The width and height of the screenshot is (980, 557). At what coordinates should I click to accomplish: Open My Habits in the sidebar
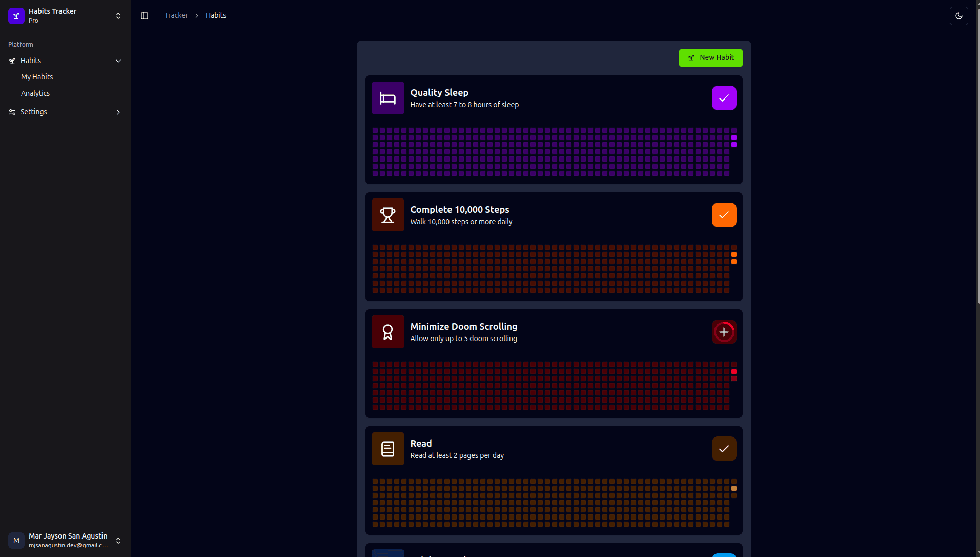tap(37, 77)
